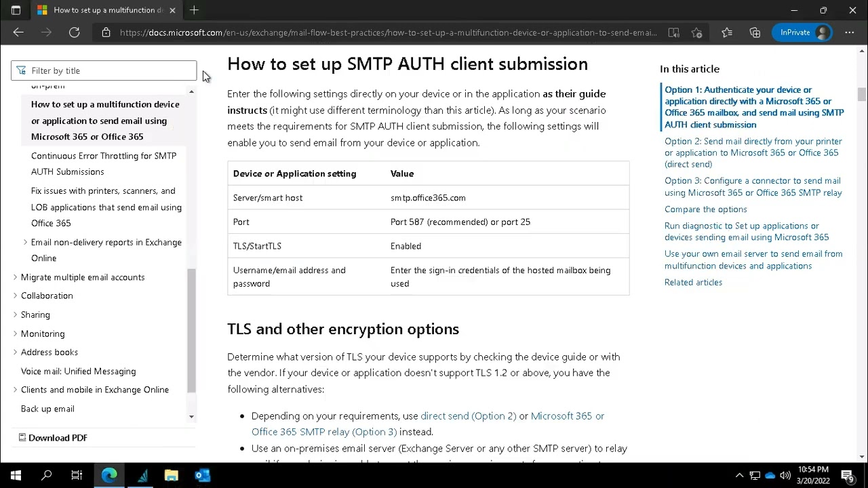Open Windows taskbar search
This screenshot has height=488, width=868.
click(47, 476)
